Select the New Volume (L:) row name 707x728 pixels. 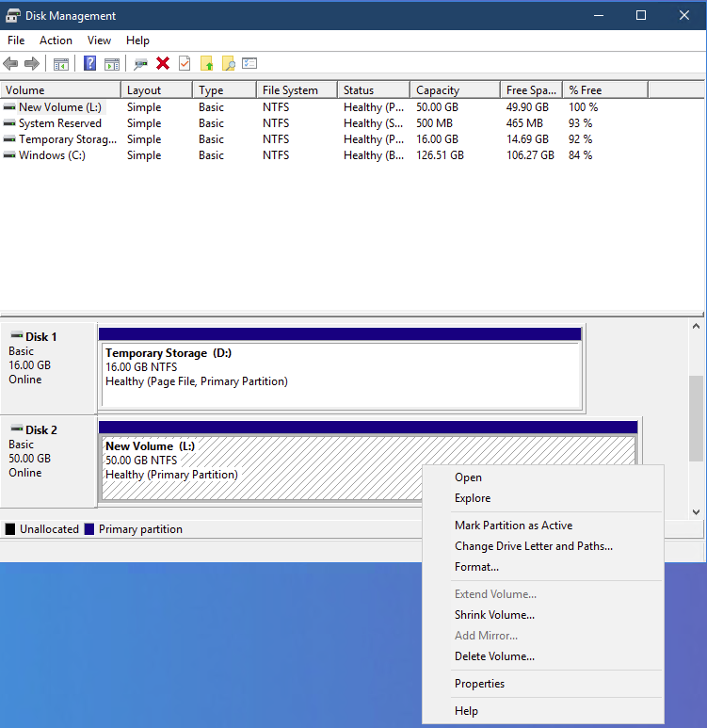click(x=60, y=107)
